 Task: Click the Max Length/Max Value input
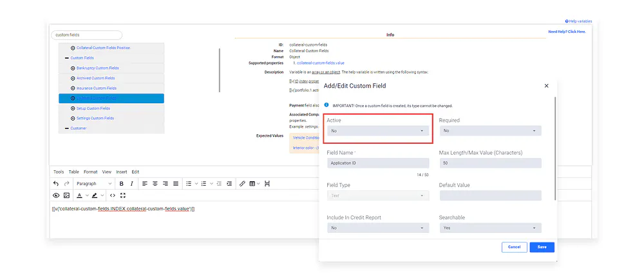click(490, 163)
